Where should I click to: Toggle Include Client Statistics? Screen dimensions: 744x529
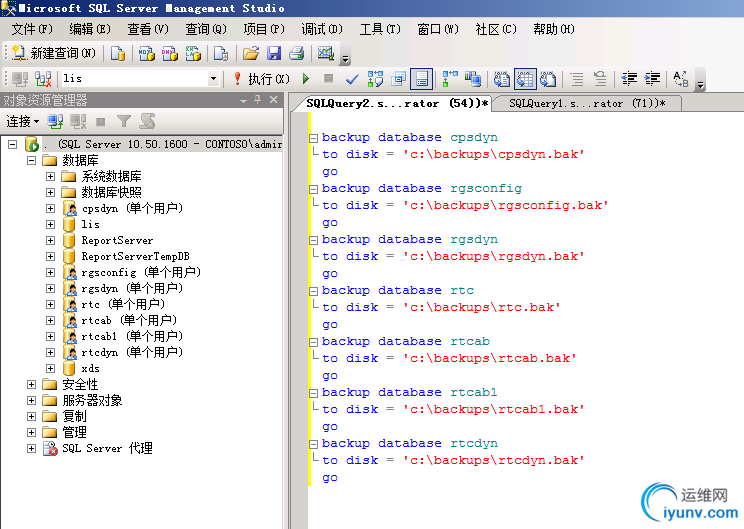[x=473, y=79]
